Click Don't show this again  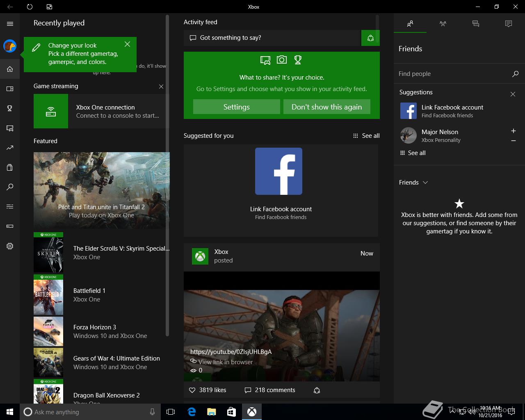(327, 107)
